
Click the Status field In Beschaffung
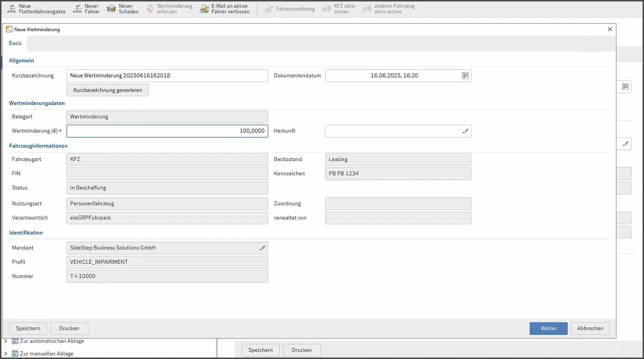(x=167, y=188)
